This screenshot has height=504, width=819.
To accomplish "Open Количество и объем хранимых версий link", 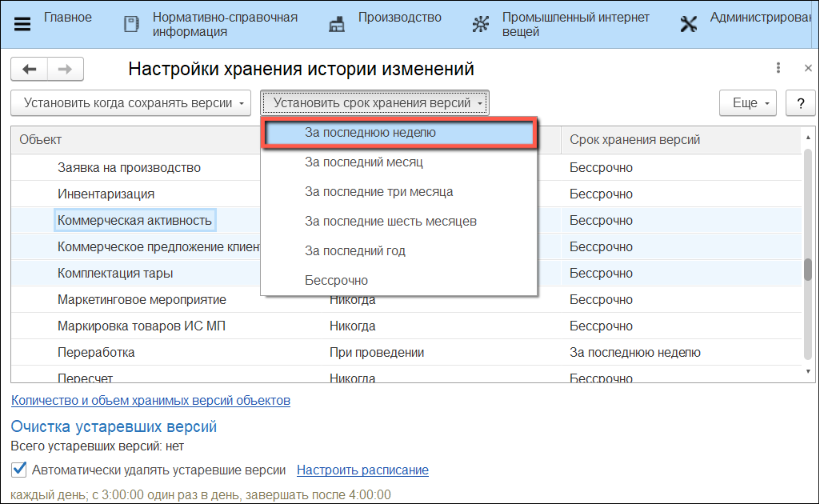I will (x=150, y=400).
